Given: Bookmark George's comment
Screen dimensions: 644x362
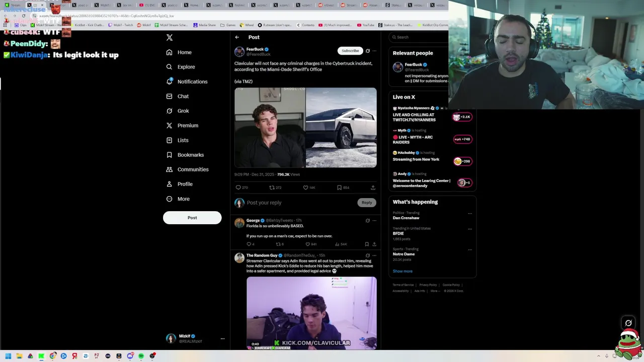Looking at the screenshot, I should tap(367, 244).
